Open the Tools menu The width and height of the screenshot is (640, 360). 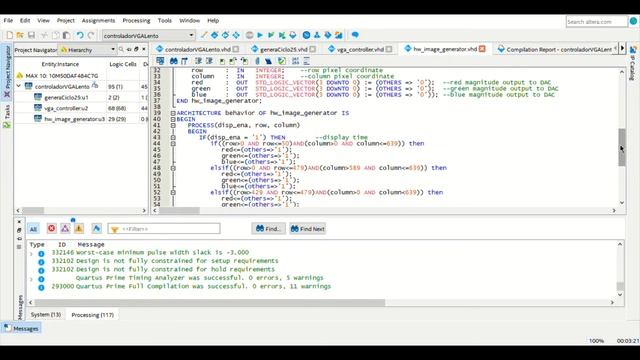[164, 20]
